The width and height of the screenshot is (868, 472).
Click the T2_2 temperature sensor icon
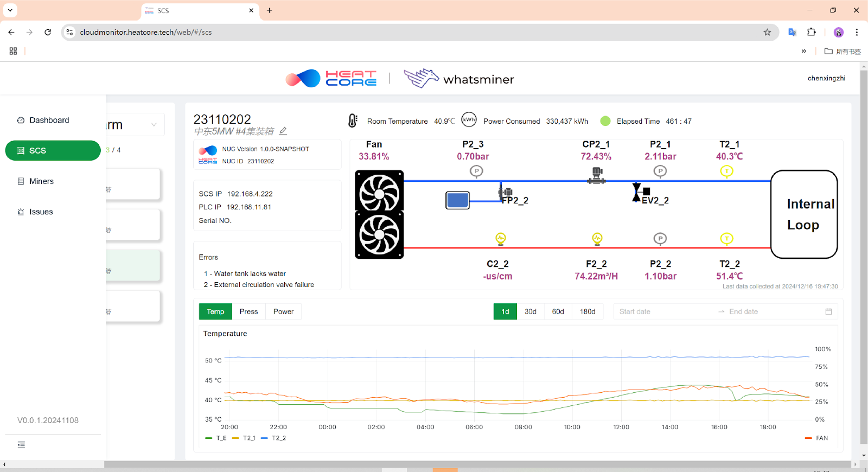click(726, 239)
